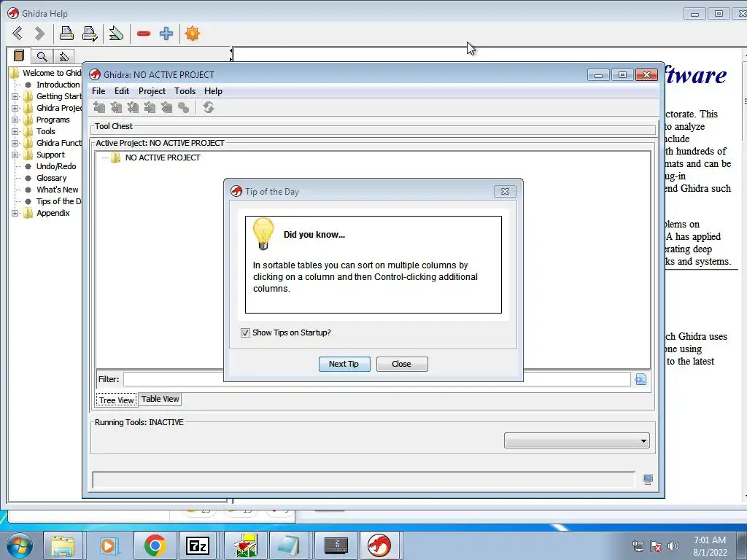This screenshot has width=747, height=560.
Task: Select the Table of Contents book tab
Action: click(19, 56)
